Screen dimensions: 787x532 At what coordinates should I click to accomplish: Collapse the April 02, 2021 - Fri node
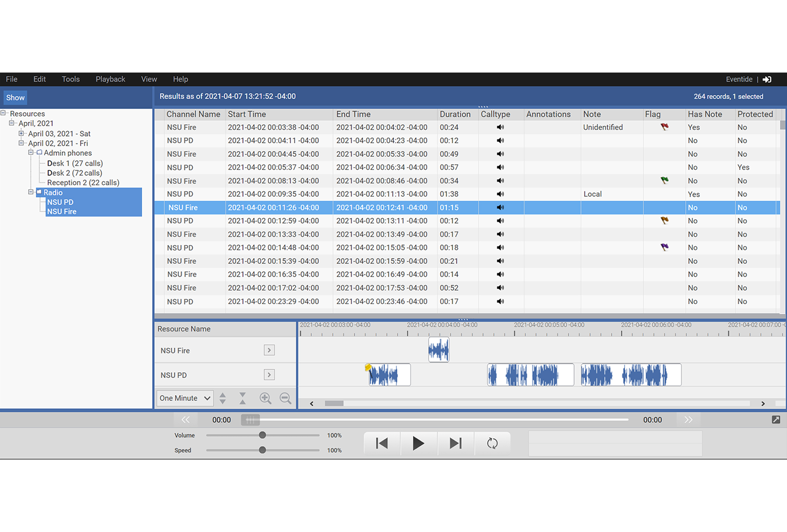click(21, 143)
